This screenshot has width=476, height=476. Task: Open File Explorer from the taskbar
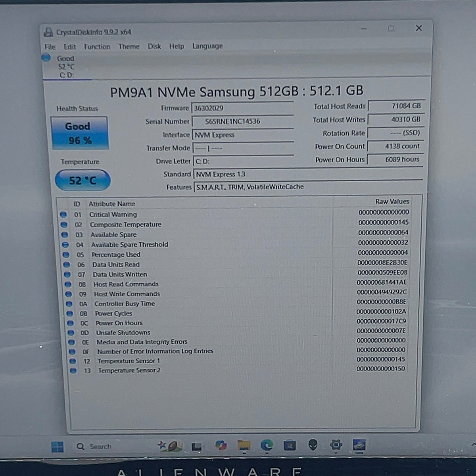(244, 445)
